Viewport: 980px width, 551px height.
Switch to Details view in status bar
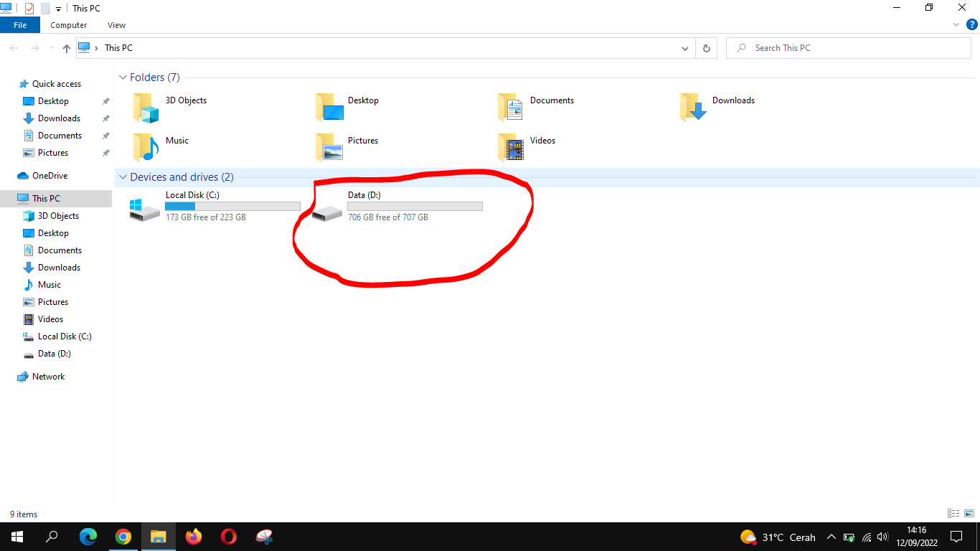953,514
